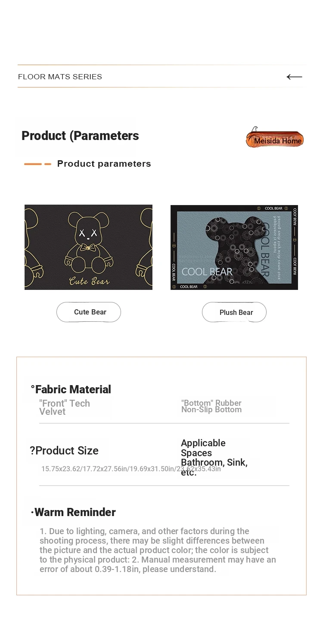The height and width of the screenshot is (644, 323).
Task: Click the Cute Bear script text on mat
Action: click(x=90, y=281)
